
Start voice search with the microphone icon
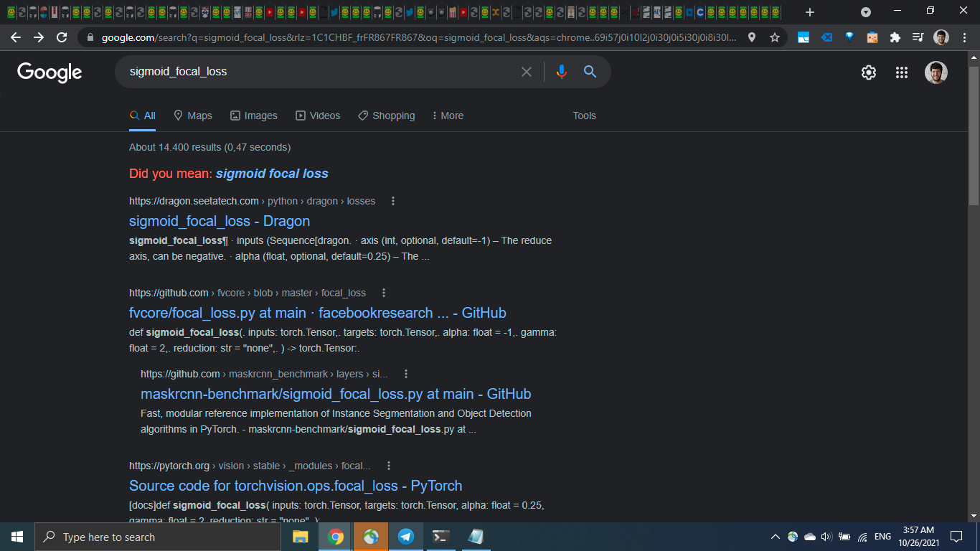562,72
